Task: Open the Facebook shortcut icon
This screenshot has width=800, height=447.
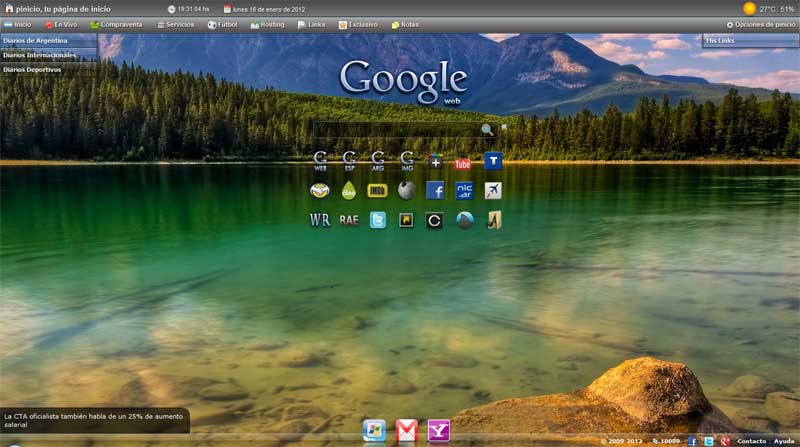Action: [435, 190]
